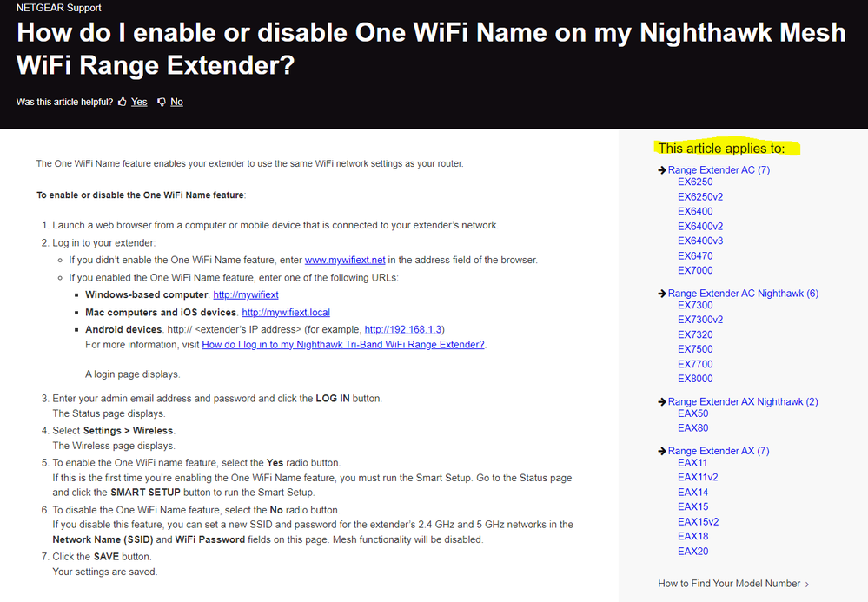The image size is (868, 602).
Task: Open the Nighthawk Tri-Band login help link
Action: 343,345
